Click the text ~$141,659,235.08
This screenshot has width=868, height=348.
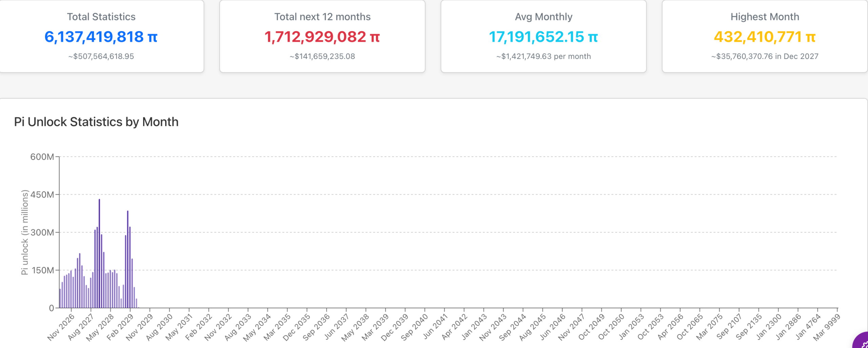[x=322, y=56]
